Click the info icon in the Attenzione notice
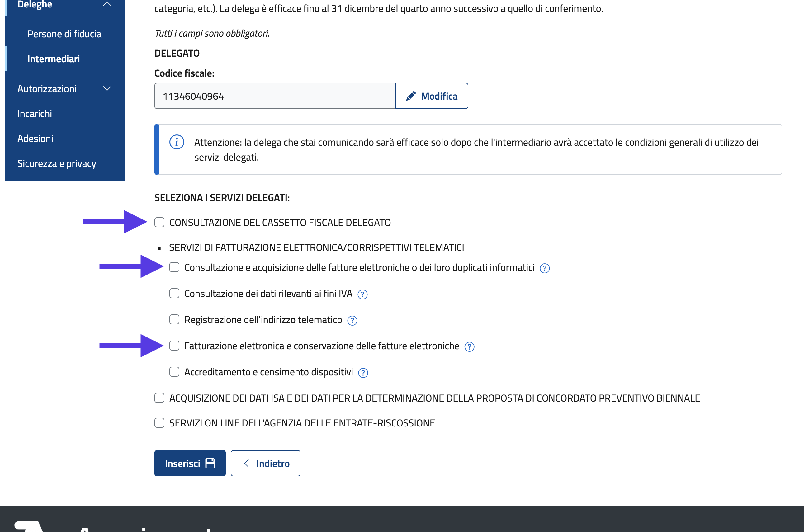This screenshot has width=804, height=532. point(177,142)
